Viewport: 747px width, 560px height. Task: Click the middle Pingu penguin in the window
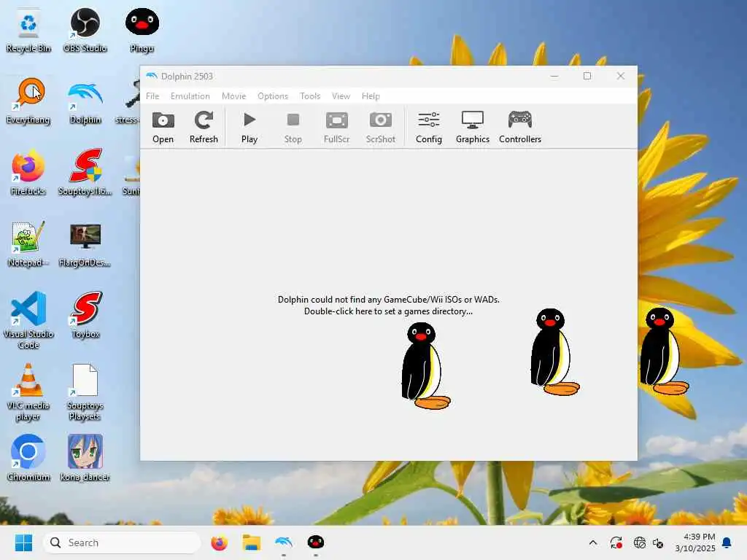click(554, 352)
